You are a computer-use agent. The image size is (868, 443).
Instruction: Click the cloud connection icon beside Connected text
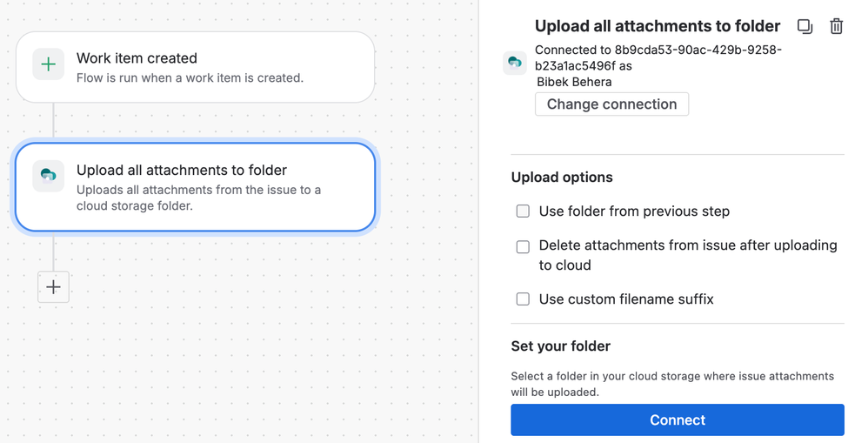point(514,63)
